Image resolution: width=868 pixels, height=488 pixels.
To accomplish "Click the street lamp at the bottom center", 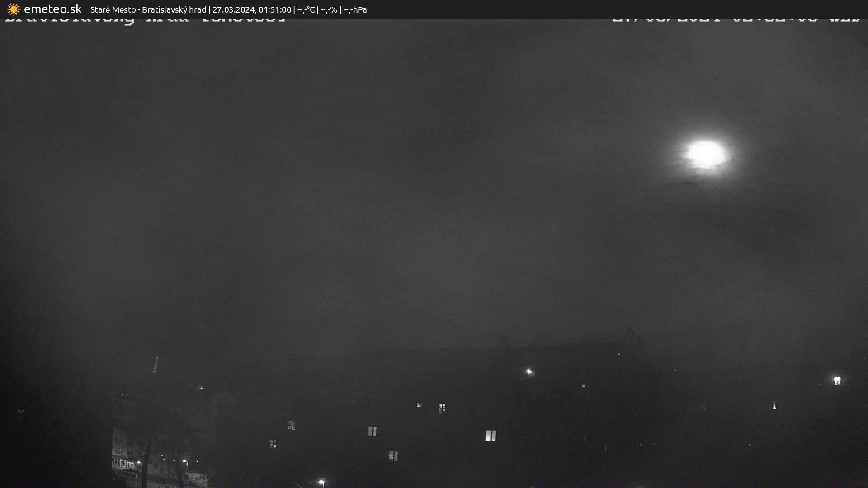I will point(321,482).
